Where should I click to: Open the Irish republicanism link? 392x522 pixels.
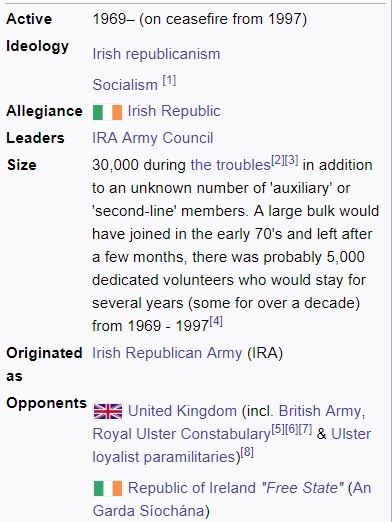[x=156, y=54]
